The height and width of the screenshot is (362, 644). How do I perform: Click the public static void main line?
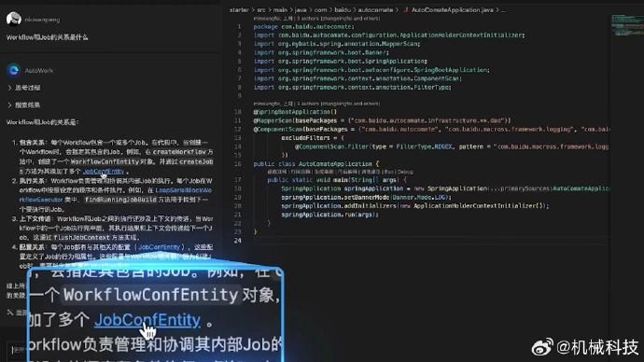pos(337,180)
